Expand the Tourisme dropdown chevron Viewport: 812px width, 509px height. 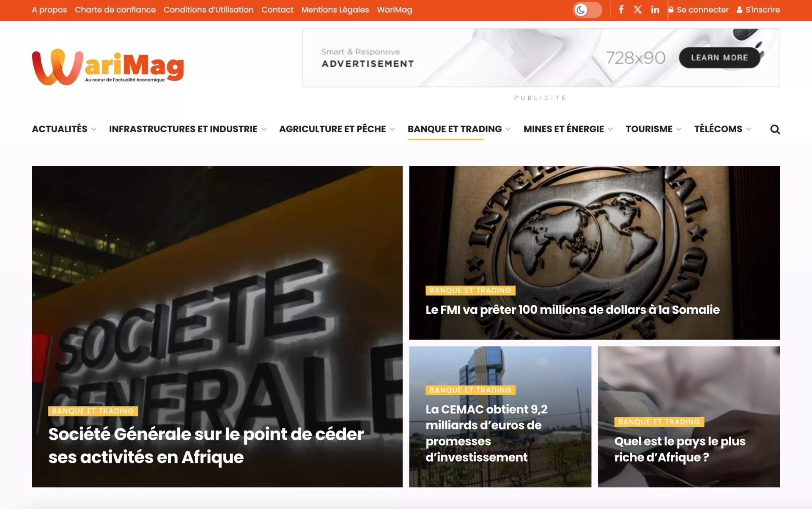tap(679, 129)
